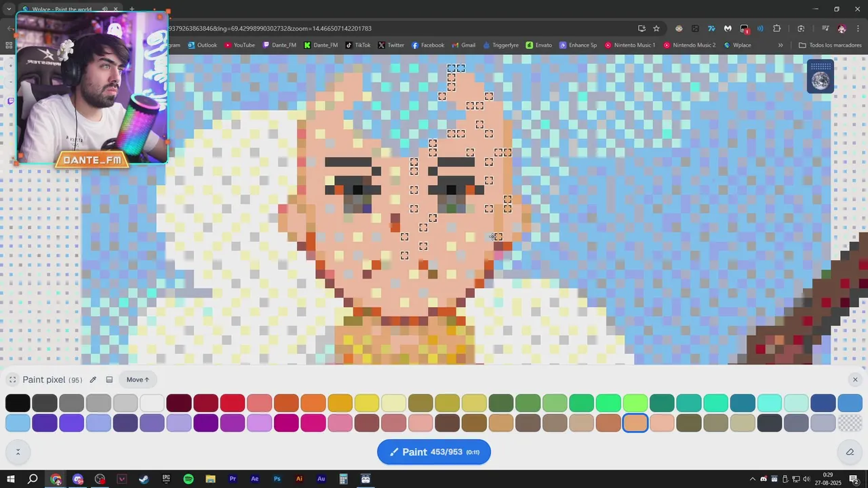Viewport: 868px width, 488px height.
Task: Pick the white color swatch
Action: coord(152,403)
